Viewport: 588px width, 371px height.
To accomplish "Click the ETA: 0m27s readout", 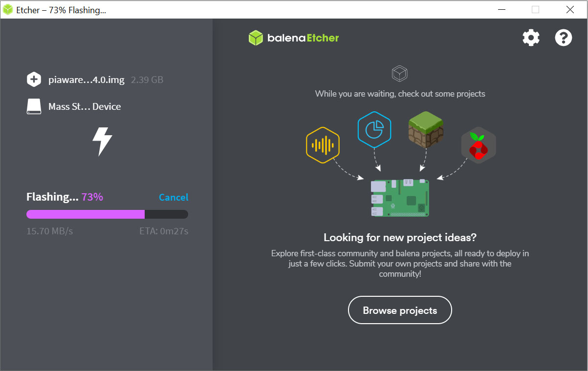I will [164, 231].
